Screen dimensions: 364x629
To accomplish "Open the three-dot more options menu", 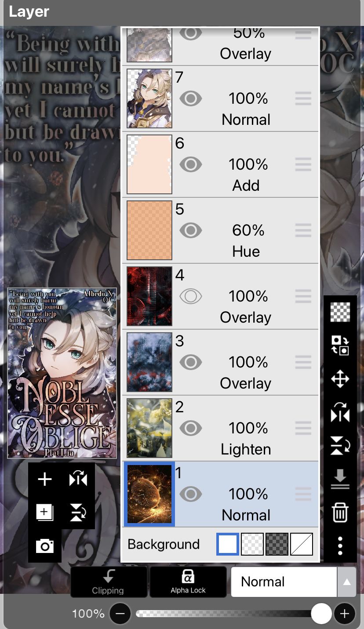I will [x=340, y=545].
